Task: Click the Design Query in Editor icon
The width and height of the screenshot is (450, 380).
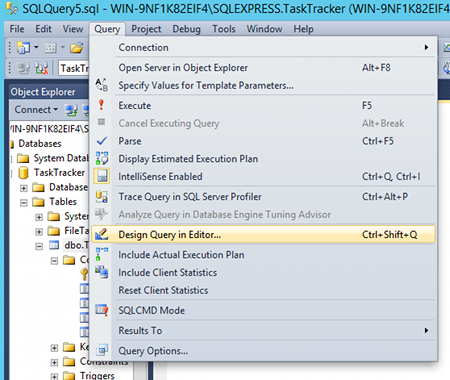Action: [102, 234]
